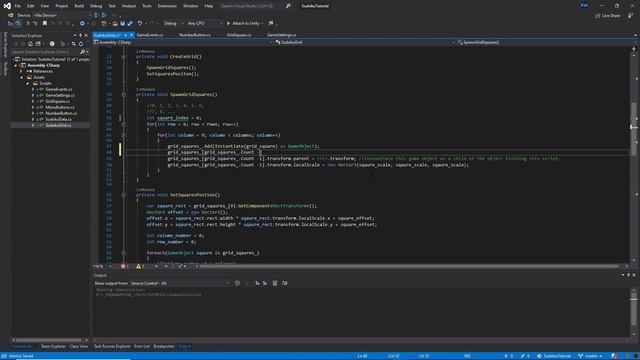The image size is (640, 360).
Task: Collapse the Scripts folder node
Action: tap(27, 83)
